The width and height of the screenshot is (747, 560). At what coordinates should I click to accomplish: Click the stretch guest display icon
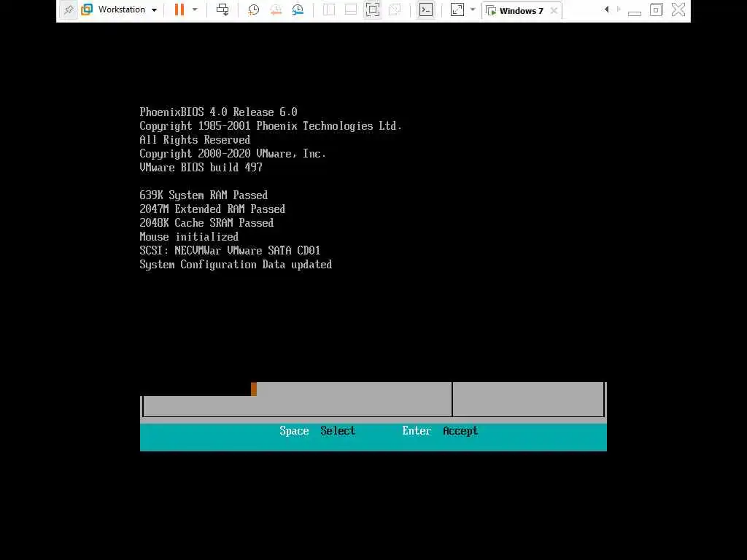click(x=457, y=9)
